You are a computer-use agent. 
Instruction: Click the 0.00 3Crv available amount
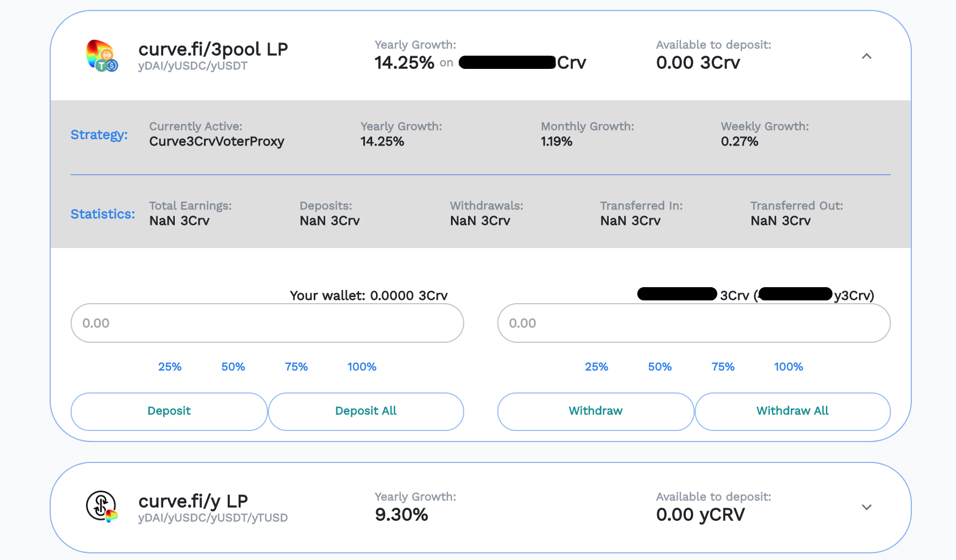tap(698, 63)
